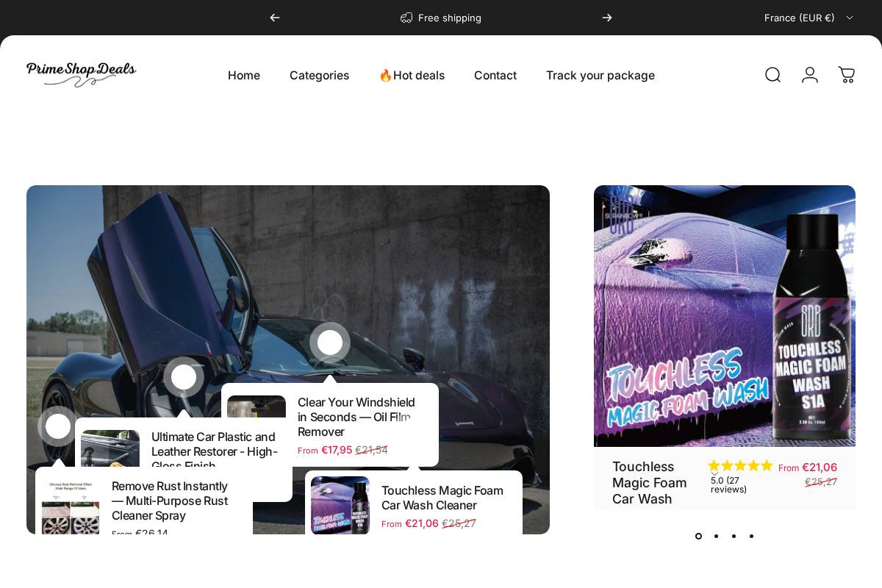The width and height of the screenshot is (882, 588).
Task: Open the large Touchless Magic Foam Wash image
Action: pos(725,316)
